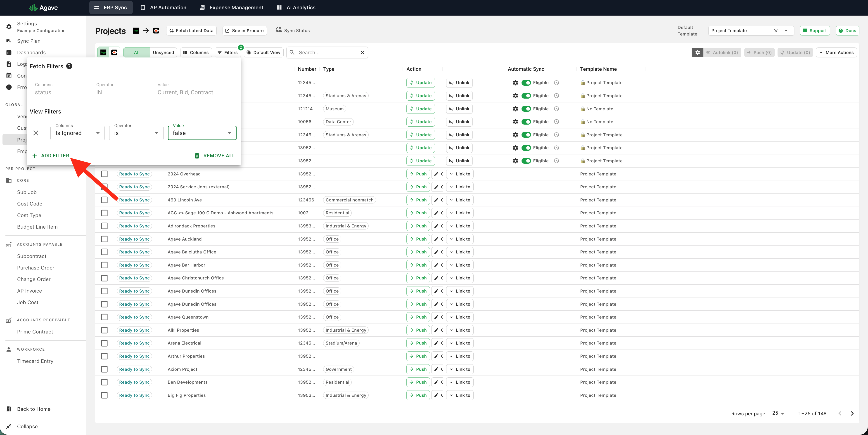Click ADD FILTER button
868x435 pixels.
(50, 156)
